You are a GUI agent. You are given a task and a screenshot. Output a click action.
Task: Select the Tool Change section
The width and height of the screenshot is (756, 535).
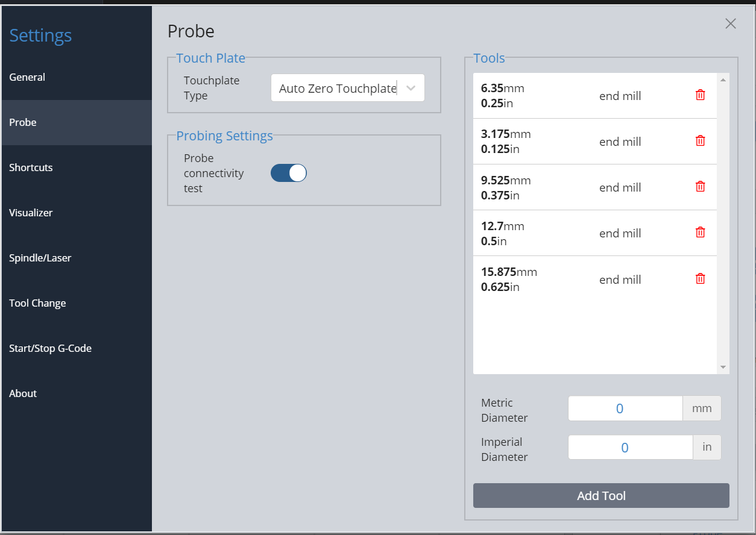click(37, 303)
